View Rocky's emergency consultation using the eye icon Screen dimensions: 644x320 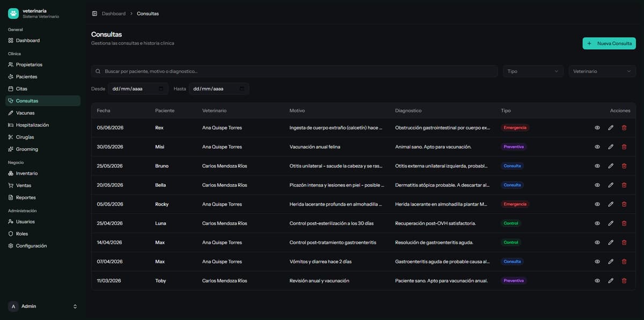click(597, 204)
